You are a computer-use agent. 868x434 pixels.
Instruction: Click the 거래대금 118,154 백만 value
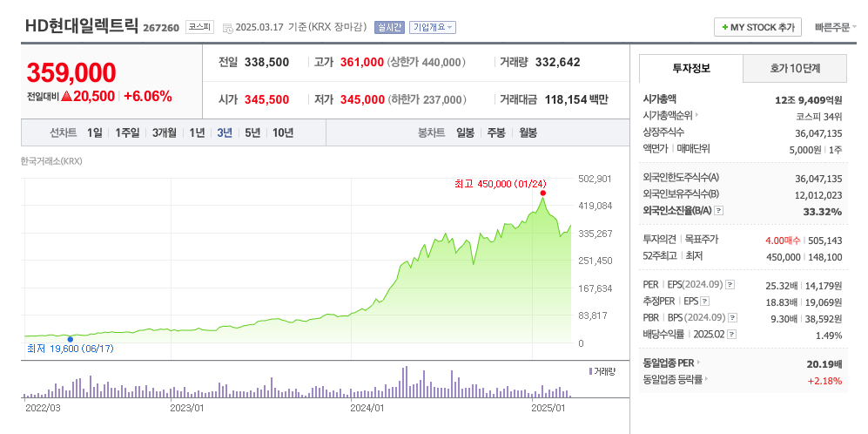click(576, 99)
